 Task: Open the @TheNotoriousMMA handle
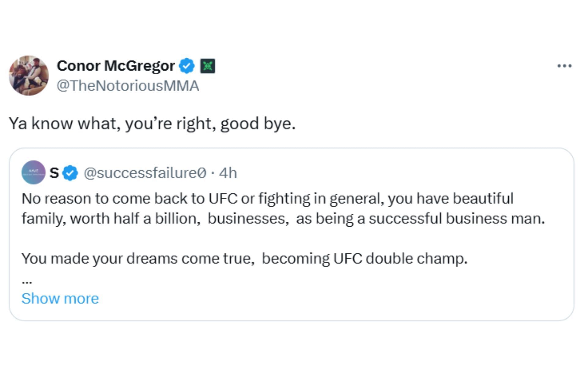tap(128, 86)
